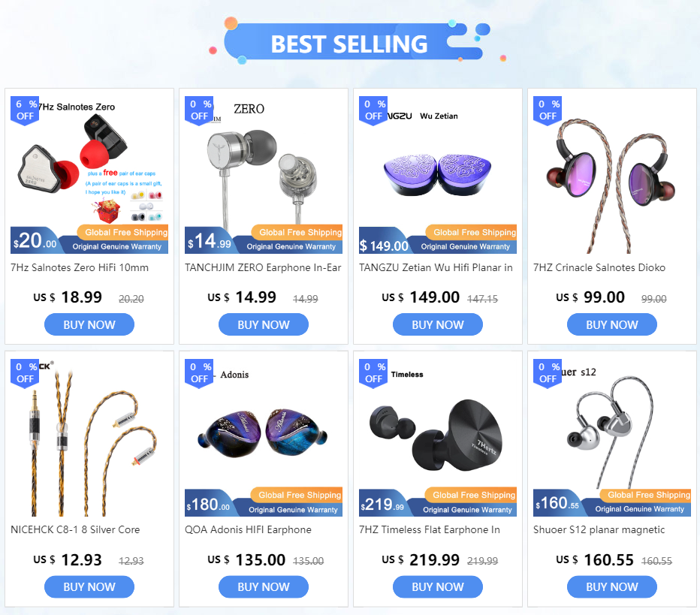Click Buy Now for QOA Adonis

tap(264, 587)
